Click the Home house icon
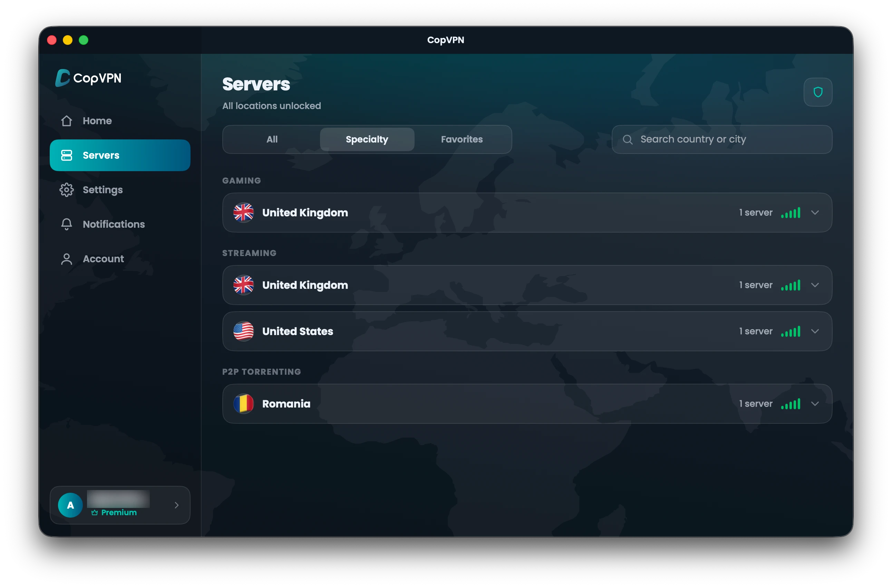Image resolution: width=892 pixels, height=588 pixels. click(67, 121)
